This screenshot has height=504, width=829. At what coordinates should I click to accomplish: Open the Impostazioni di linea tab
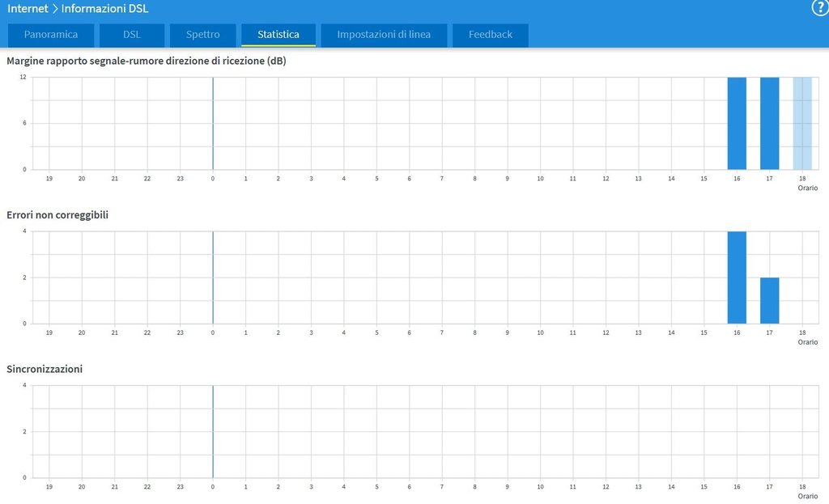pyautogui.click(x=384, y=35)
